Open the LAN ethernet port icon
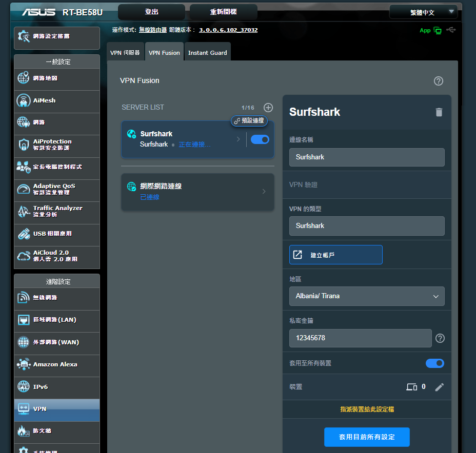This screenshot has height=453, width=476. (24, 320)
